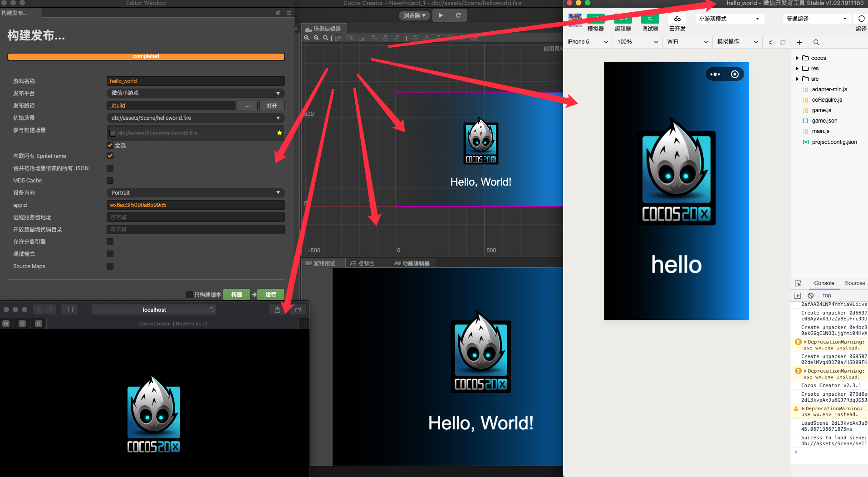Enable the MD5 Cache checkbox
This screenshot has width=868, height=477.
tap(110, 180)
